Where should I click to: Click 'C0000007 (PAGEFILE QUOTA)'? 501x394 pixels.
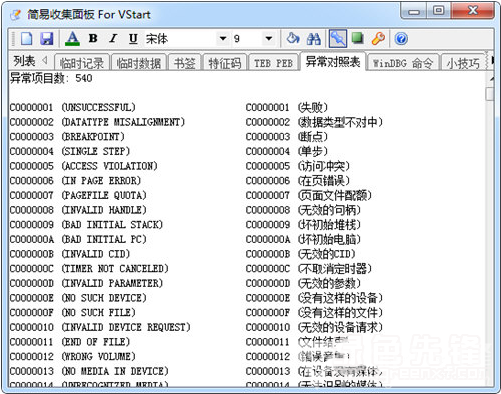(78, 195)
